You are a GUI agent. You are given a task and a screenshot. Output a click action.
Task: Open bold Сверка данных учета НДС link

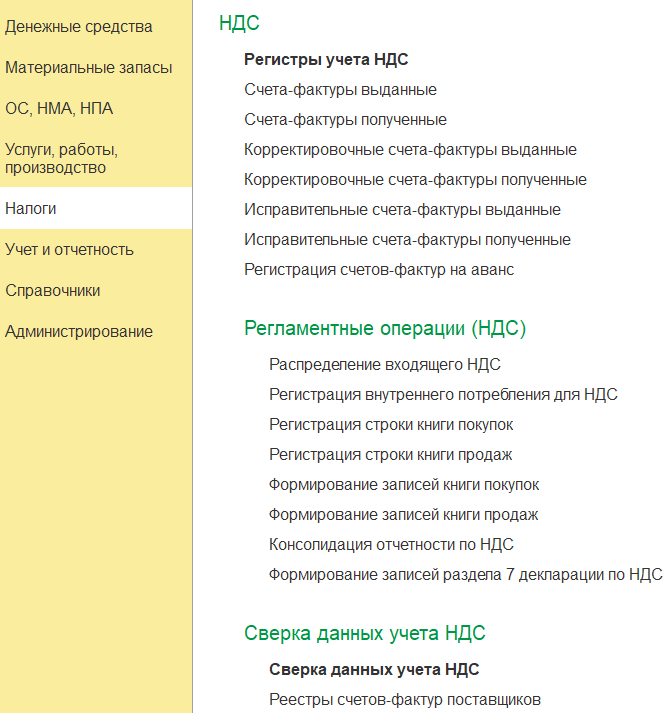coord(374,670)
